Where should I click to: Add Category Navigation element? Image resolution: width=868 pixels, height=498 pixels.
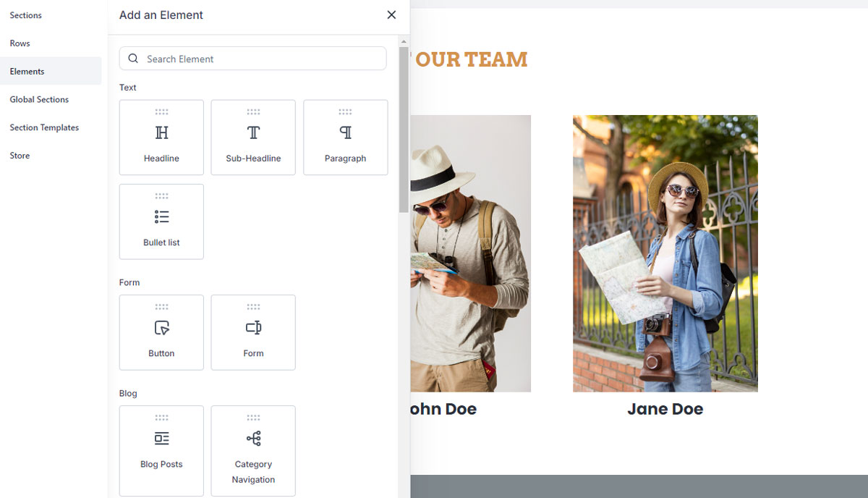(253, 451)
